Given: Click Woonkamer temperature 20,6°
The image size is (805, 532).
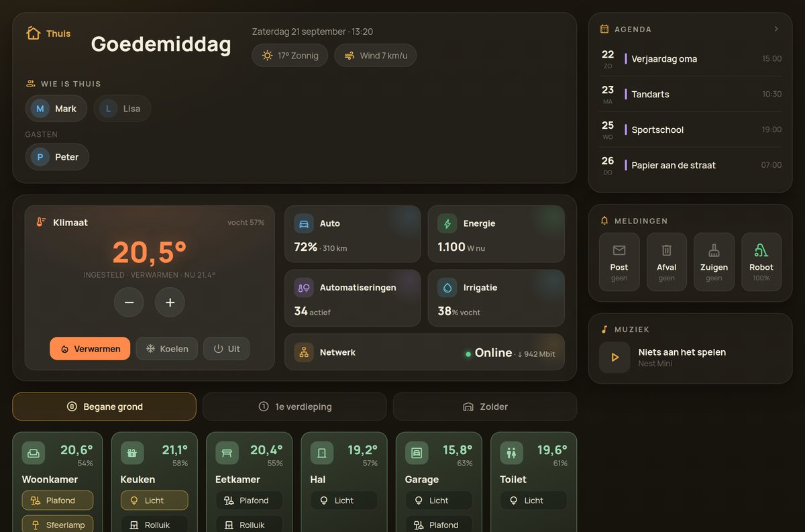Looking at the screenshot, I should [76, 449].
